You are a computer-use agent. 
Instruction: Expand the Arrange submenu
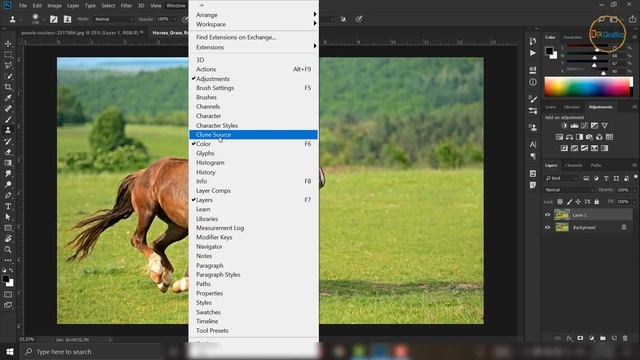(x=253, y=15)
